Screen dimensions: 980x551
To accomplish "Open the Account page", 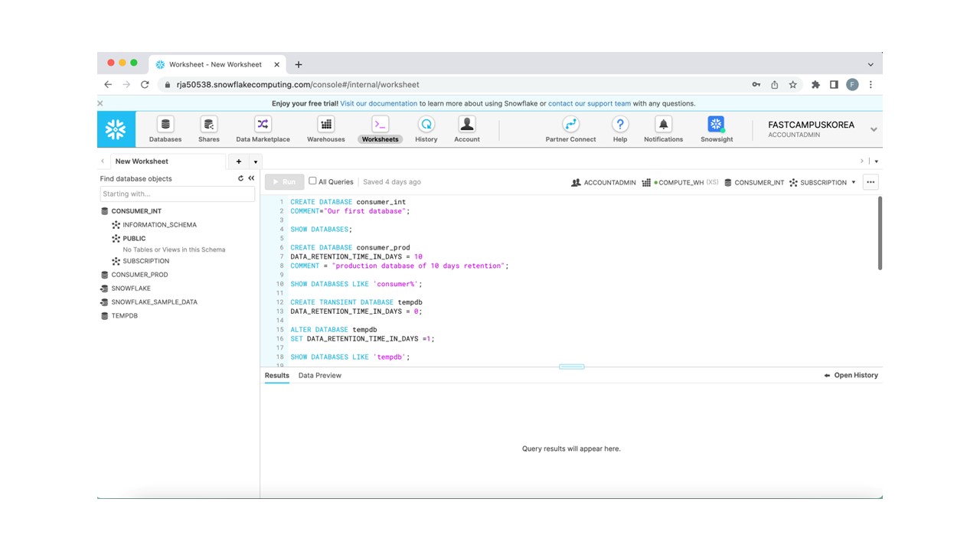I will pos(467,129).
